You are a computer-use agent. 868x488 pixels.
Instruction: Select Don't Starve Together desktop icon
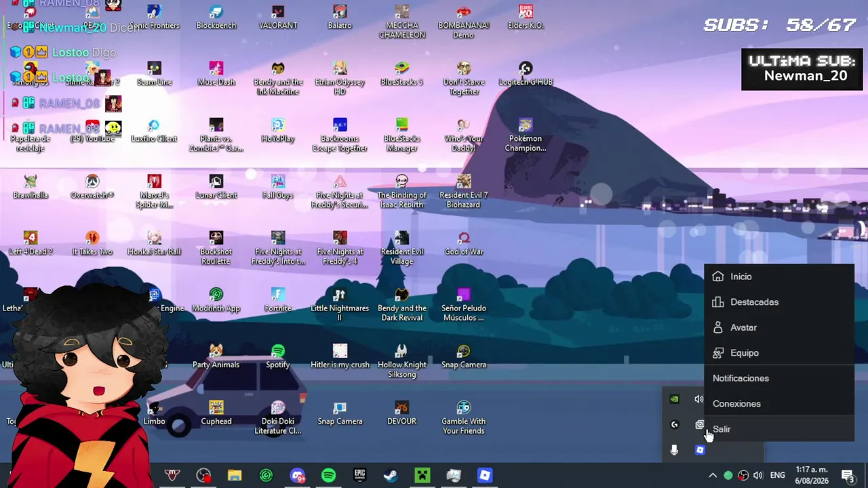[464, 79]
